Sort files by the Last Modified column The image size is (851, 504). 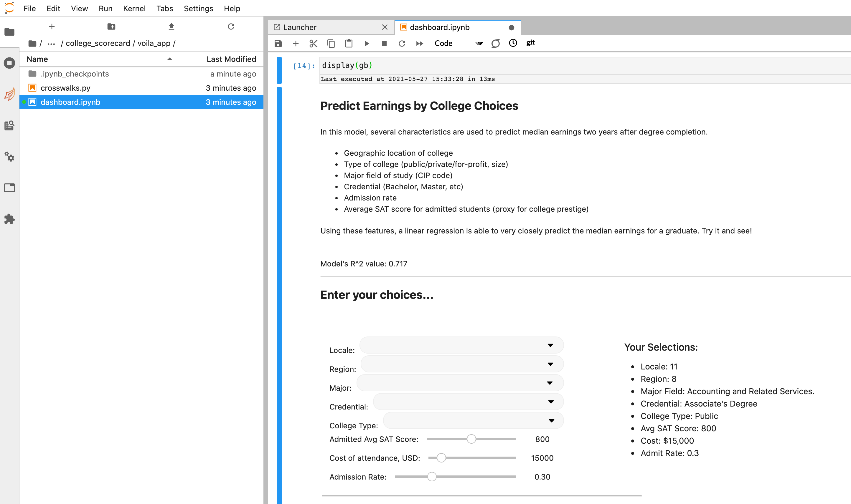[x=231, y=59]
